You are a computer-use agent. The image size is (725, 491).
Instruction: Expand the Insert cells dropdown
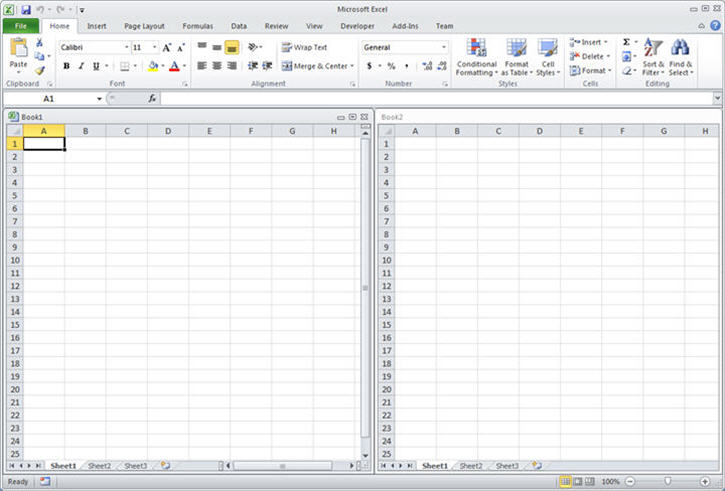tap(606, 42)
